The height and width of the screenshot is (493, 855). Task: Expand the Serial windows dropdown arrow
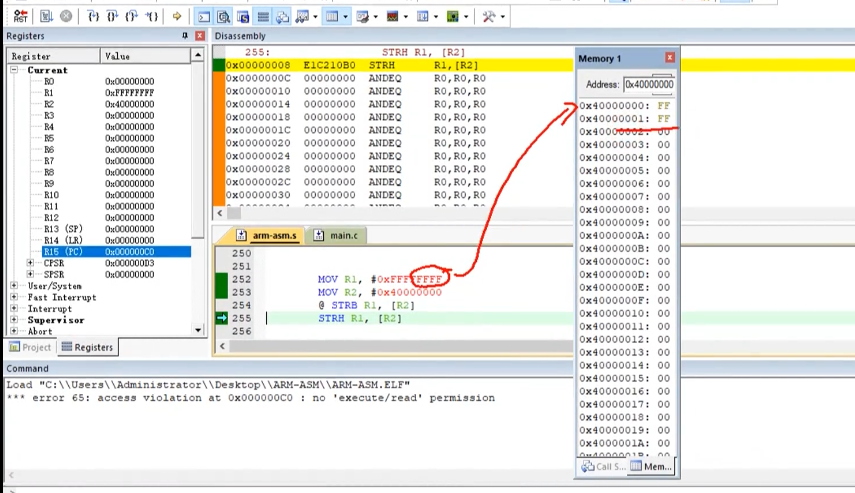click(376, 17)
